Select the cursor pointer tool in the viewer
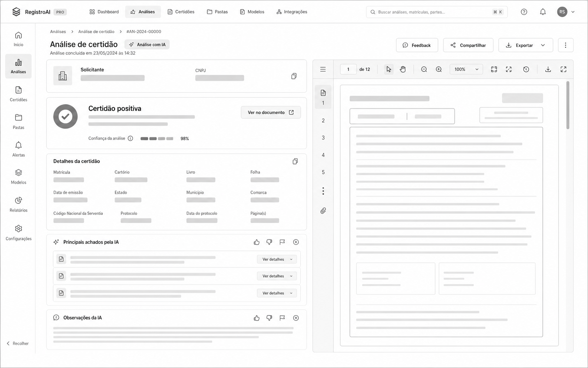 coord(389,69)
